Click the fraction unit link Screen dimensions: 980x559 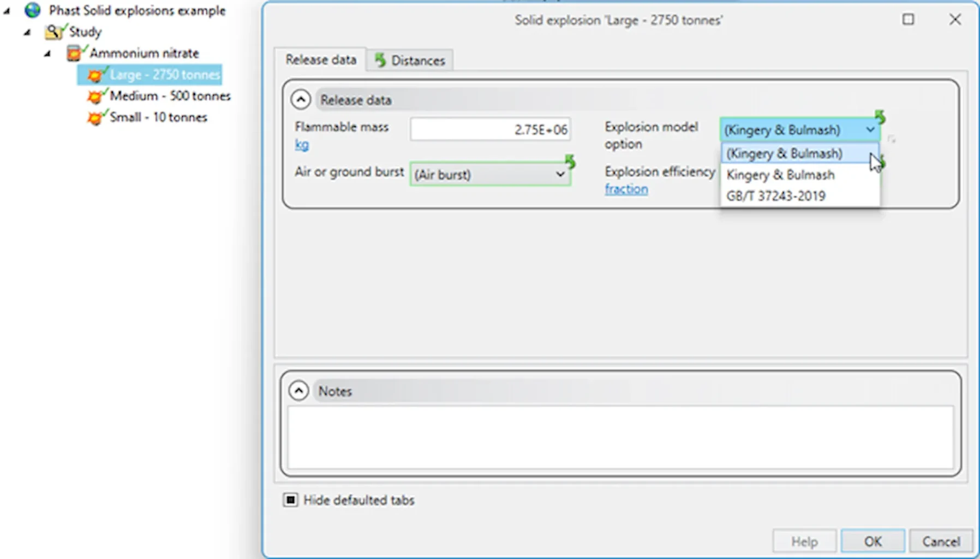[626, 189]
